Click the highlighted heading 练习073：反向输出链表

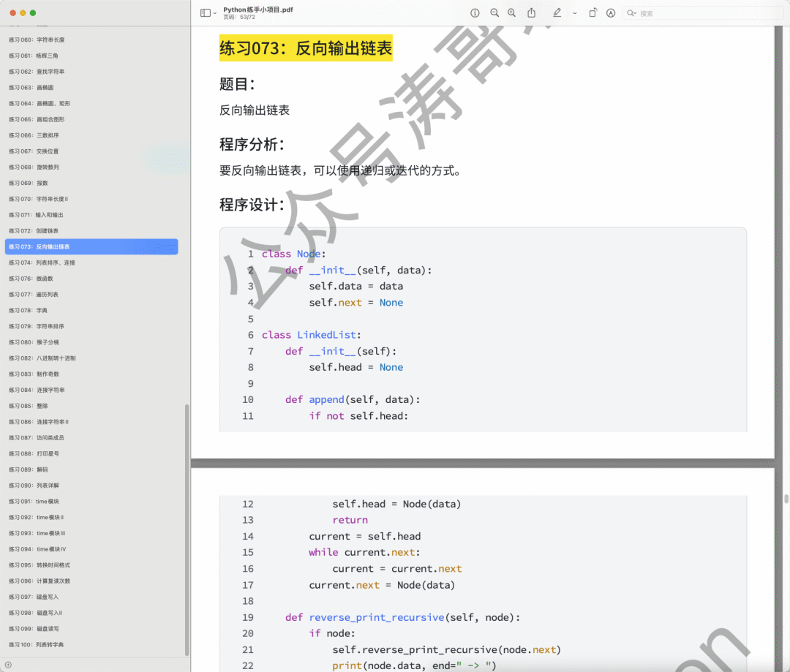[x=306, y=48]
